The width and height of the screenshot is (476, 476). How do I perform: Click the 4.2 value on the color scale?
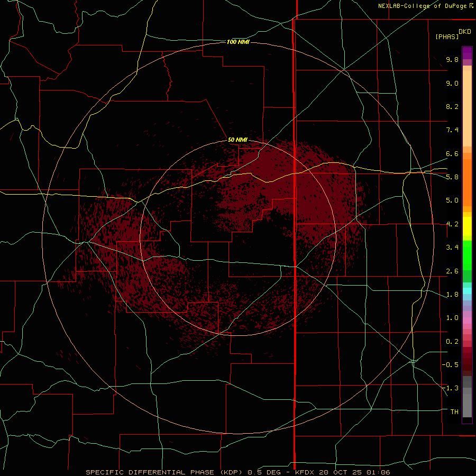click(452, 224)
